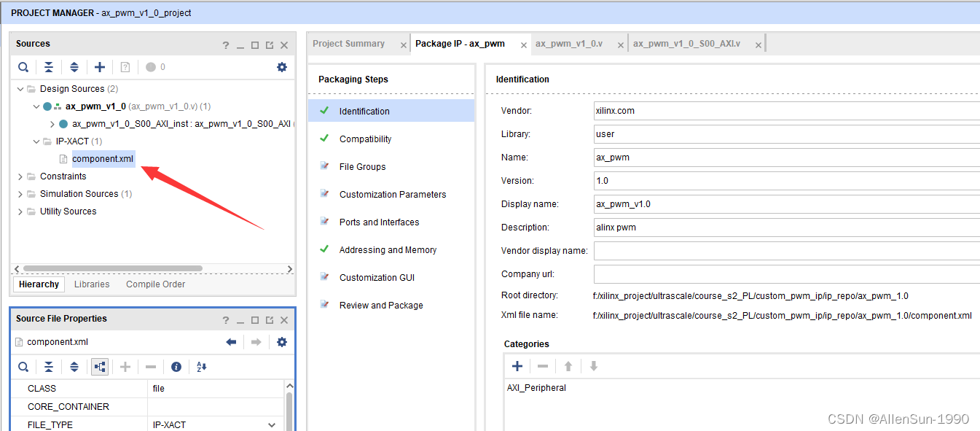The height and width of the screenshot is (431, 980).
Task: Click the search icon in Sources panel
Action: (x=23, y=67)
